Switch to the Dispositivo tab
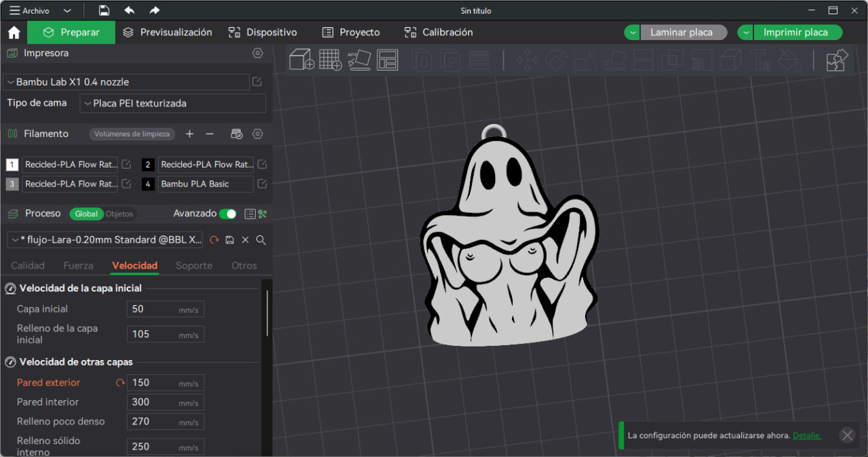868x457 pixels. pos(263,33)
